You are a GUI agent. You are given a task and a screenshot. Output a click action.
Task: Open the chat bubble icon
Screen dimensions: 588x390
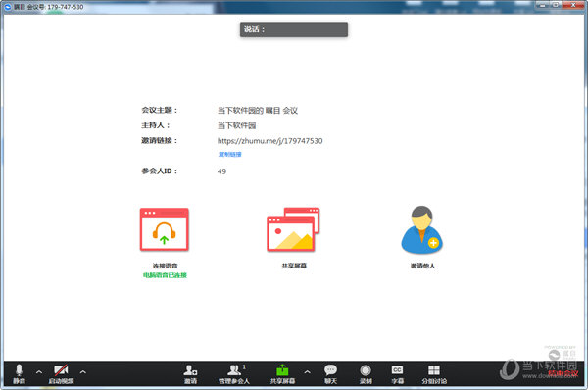pos(330,374)
